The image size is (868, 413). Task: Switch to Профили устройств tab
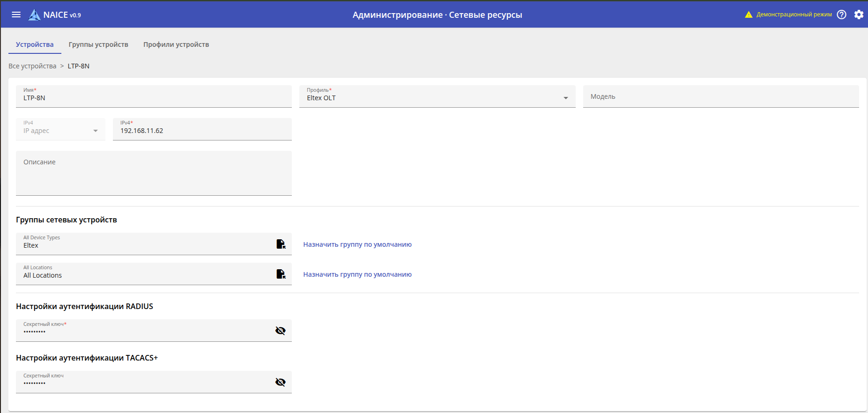[176, 44]
